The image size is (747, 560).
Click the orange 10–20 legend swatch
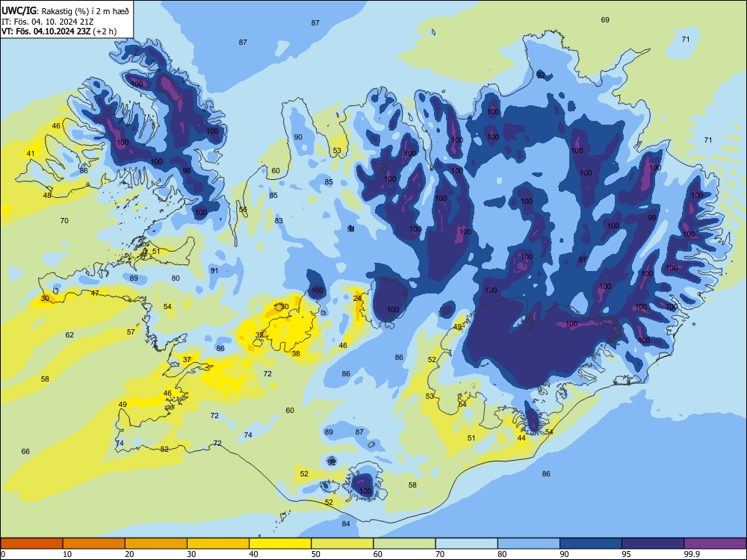[94, 544]
